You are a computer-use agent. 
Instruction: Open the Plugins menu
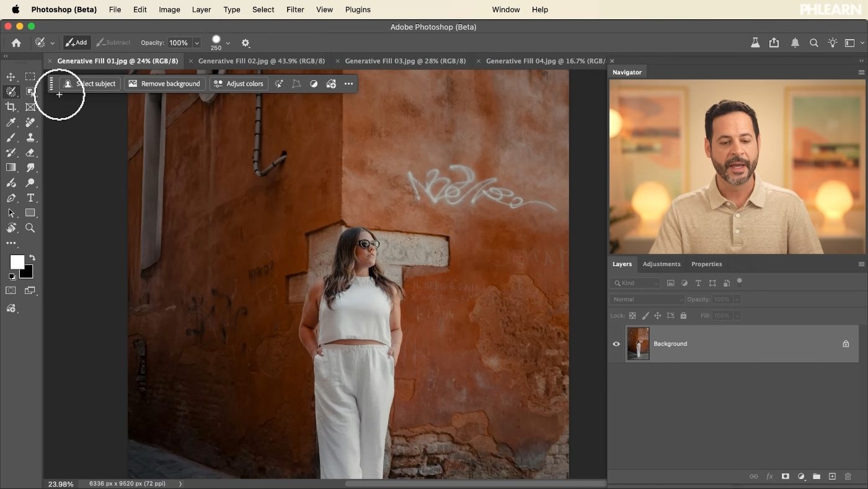click(x=358, y=9)
